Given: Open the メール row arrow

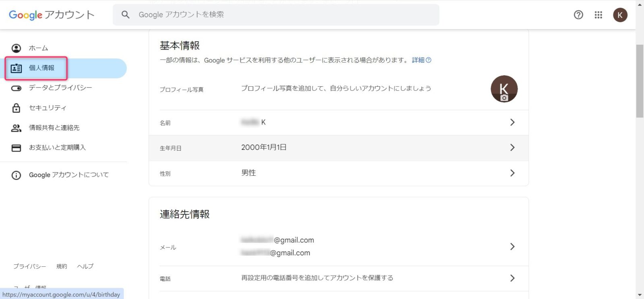Looking at the screenshot, I should click(x=512, y=246).
